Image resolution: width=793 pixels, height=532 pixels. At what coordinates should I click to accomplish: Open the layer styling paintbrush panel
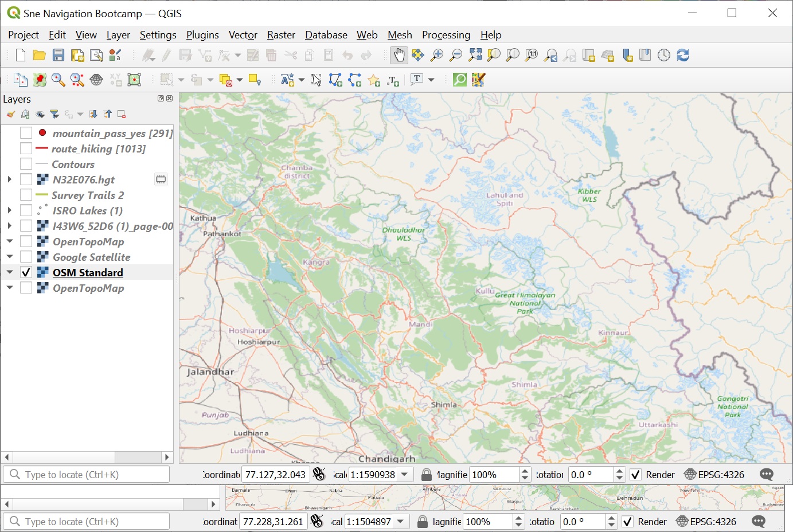coord(11,114)
